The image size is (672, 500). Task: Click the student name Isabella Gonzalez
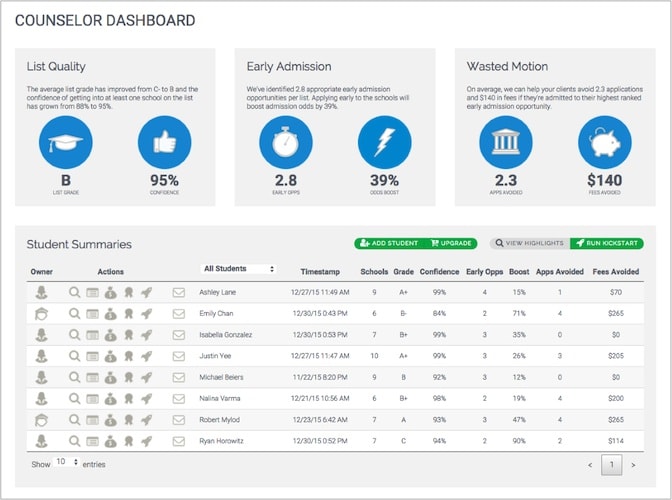[225, 335]
